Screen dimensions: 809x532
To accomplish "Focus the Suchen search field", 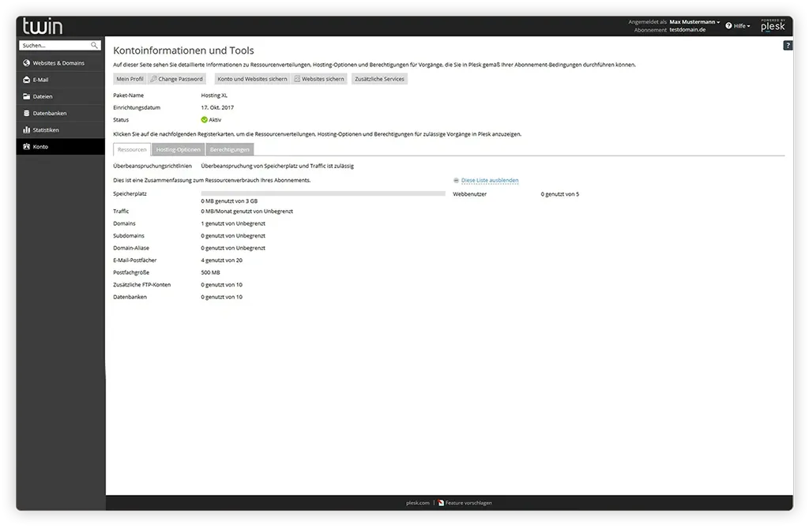I will [55, 46].
